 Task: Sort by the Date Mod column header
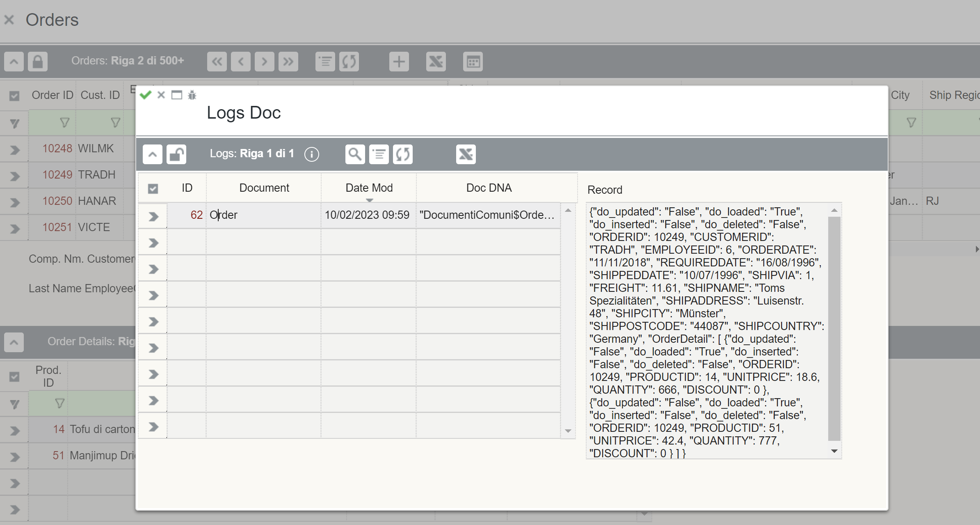(369, 188)
